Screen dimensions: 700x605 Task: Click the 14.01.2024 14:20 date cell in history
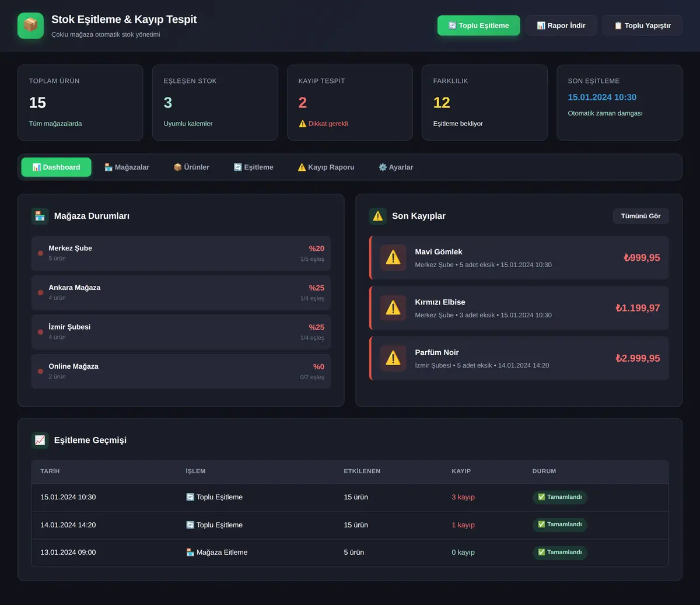(68, 525)
